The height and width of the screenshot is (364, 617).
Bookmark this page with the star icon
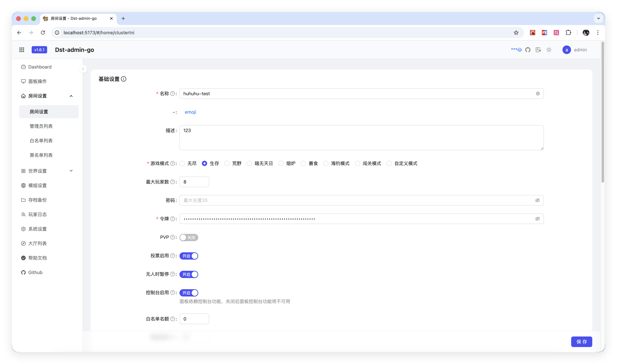click(516, 33)
